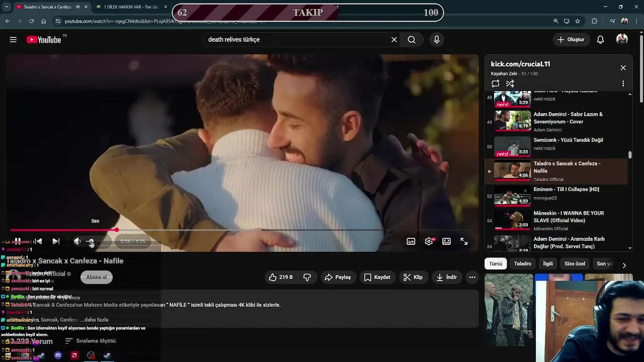
Task: Select the Tümü chip
Action: point(496,263)
